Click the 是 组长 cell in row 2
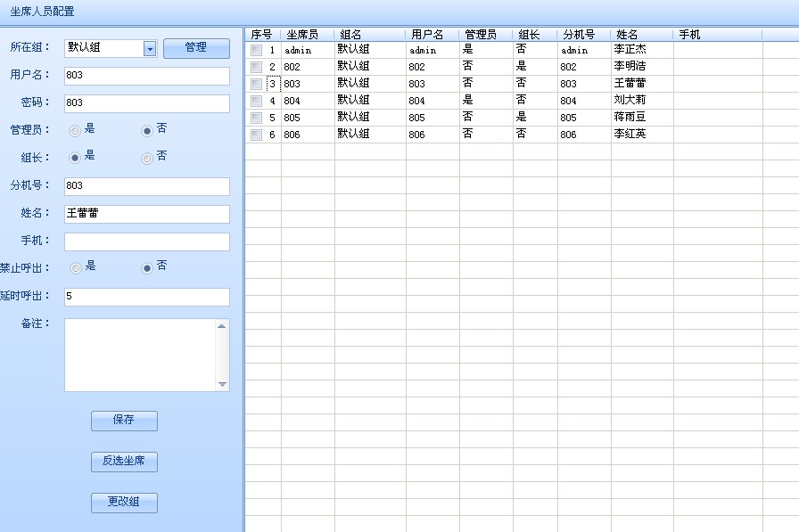The height and width of the screenshot is (532, 799). click(535, 67)
